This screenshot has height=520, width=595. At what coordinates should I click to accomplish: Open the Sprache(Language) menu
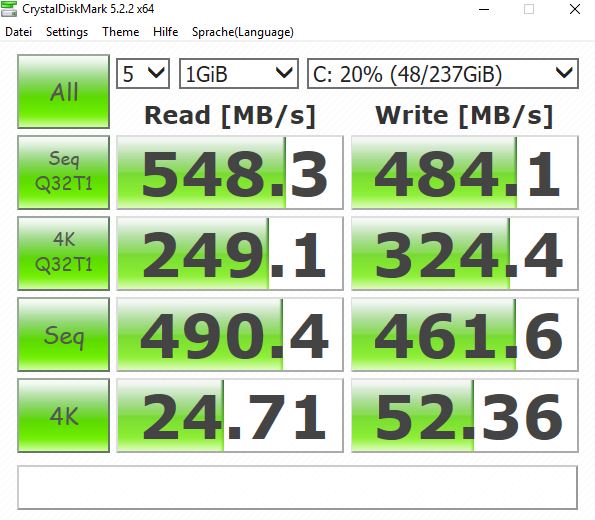click(x=242, y=32)
